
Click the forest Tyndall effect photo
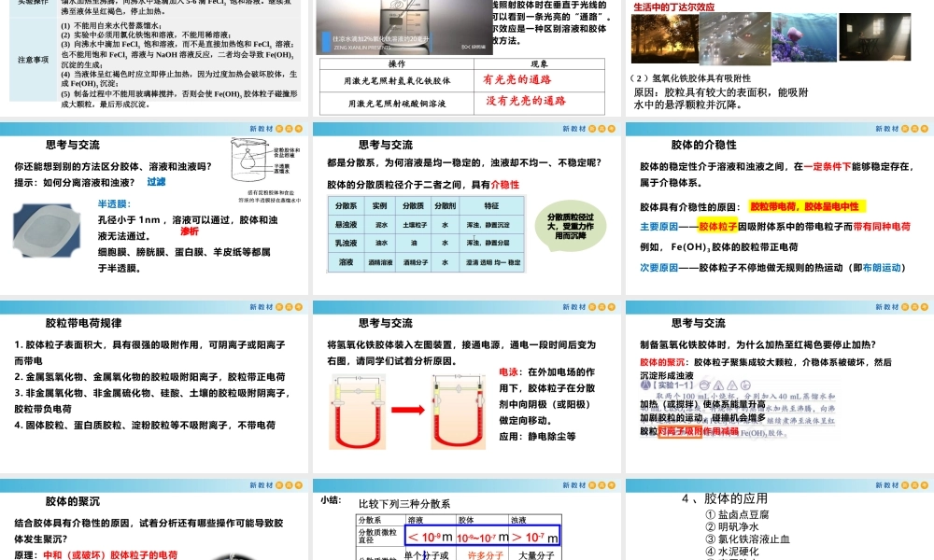(665, 38)
